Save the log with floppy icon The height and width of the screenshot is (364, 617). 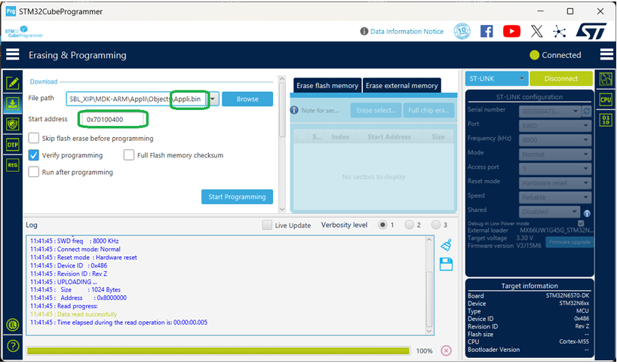(x=446, y=265)
